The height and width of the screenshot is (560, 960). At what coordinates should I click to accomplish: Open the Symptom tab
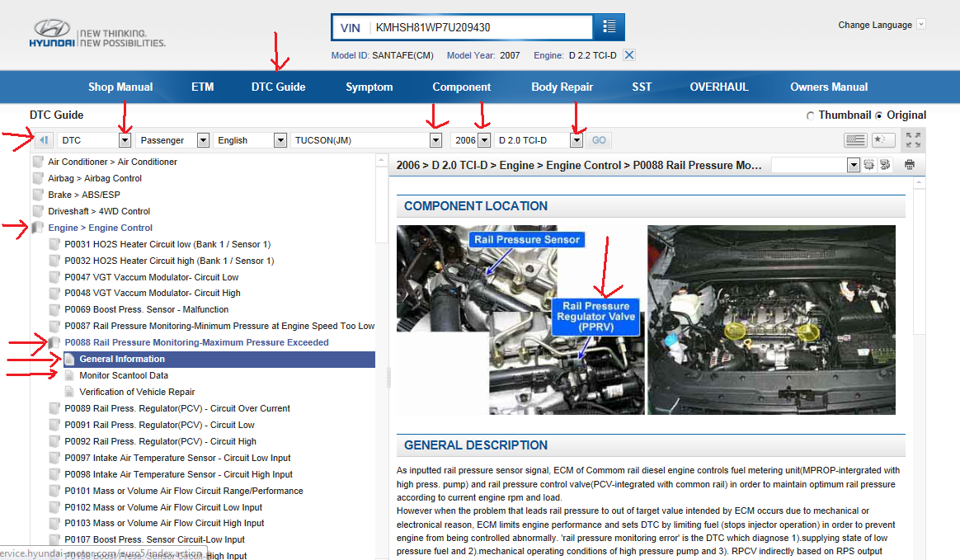(x=369, y=87)
